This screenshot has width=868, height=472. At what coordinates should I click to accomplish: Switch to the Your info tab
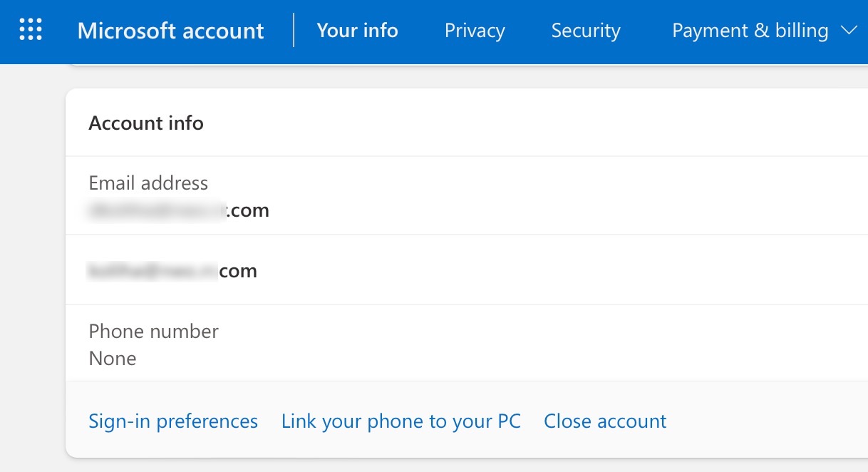(357, 31)
